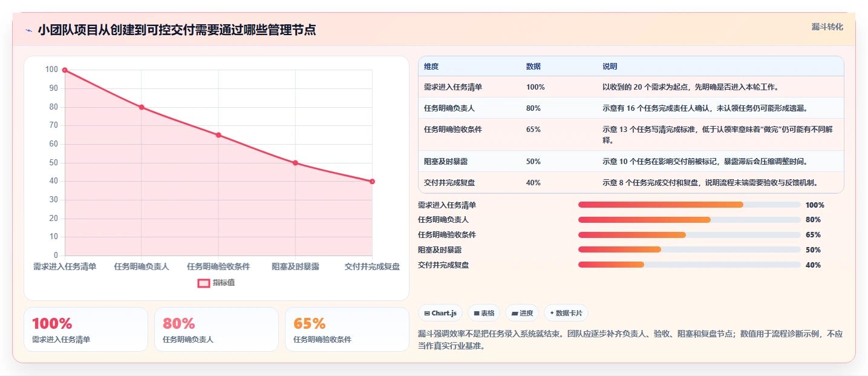868x376 pixels.
Task: Click the dashboard title about 管理节点
Action: pos(177,30)
